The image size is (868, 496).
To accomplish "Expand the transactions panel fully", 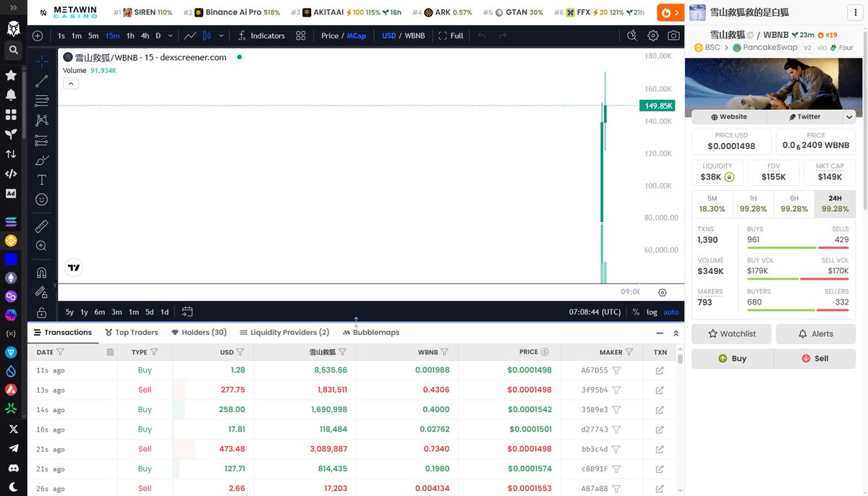I will click(x=676, y=333).
